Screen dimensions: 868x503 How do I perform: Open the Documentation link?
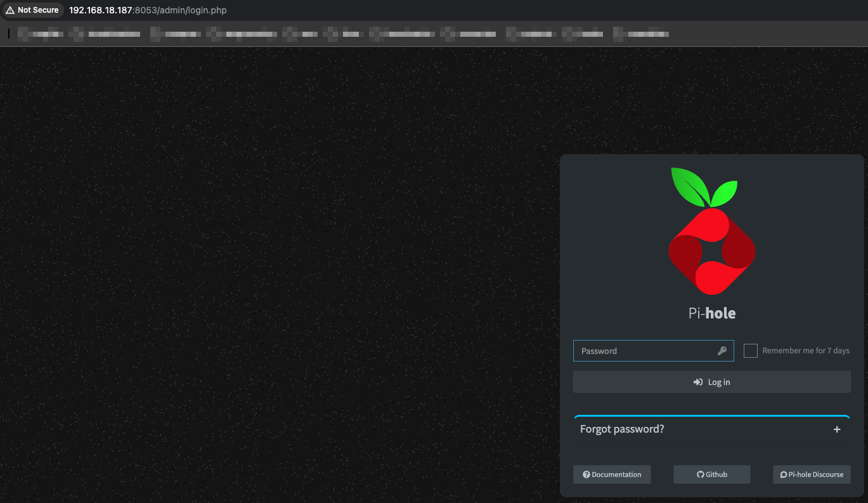coord(612,474)
